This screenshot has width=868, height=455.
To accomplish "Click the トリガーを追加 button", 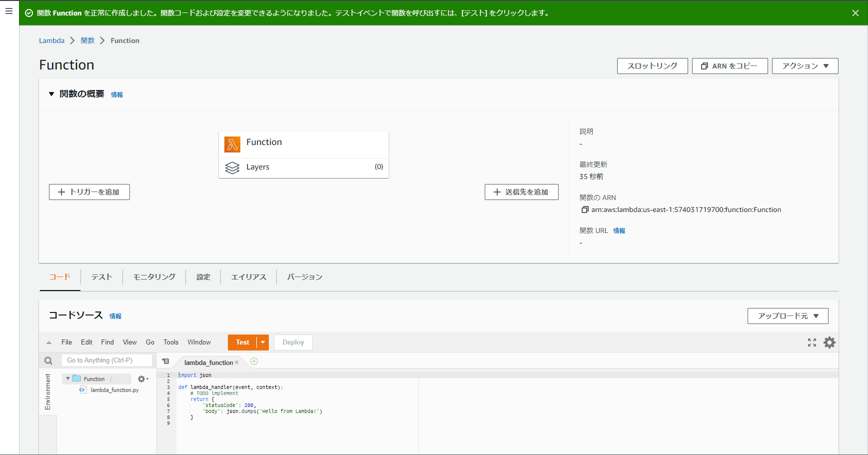I will tap(89, 192).
